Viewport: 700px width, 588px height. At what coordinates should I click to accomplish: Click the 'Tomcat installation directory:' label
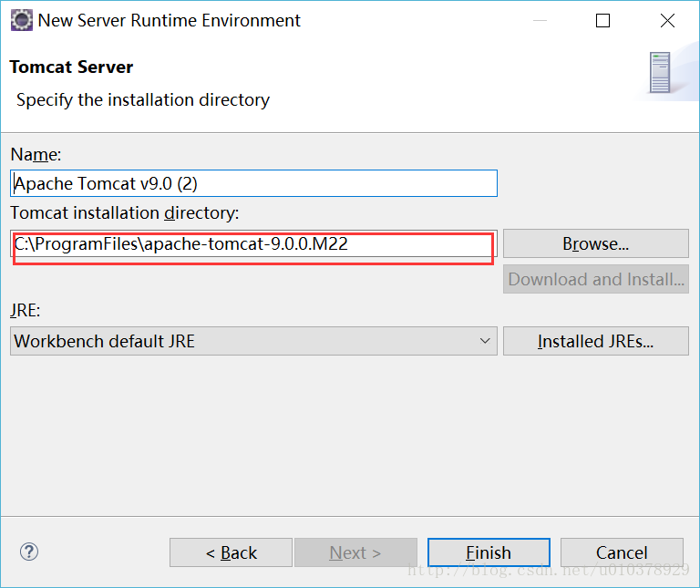click(125, 213)
